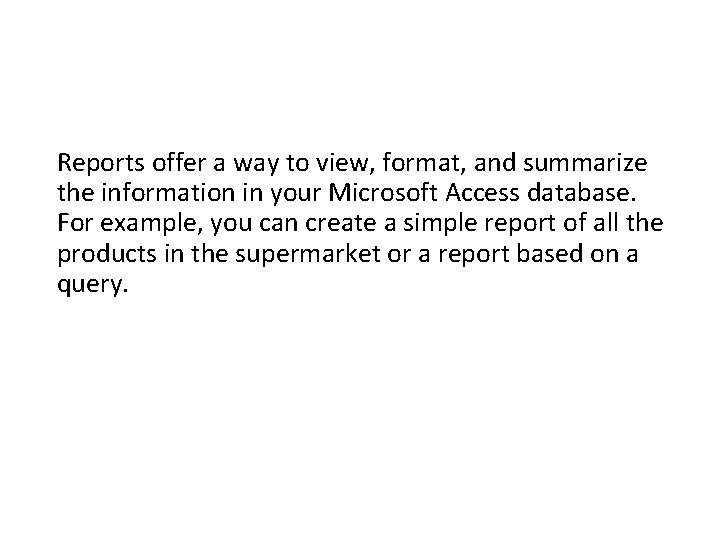This screenshot has width=720, height=540.
Task: Click on the word "Access"
Action: (x=482, y=193)
